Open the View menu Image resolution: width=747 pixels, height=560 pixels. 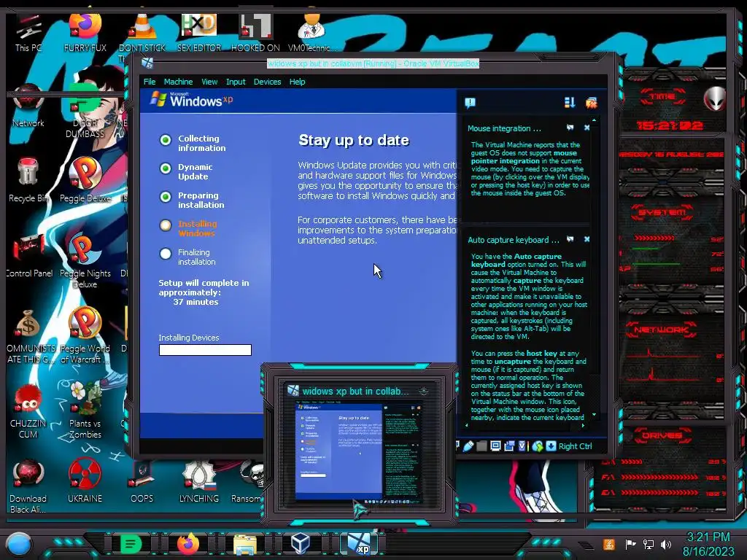tap(209, 82)
